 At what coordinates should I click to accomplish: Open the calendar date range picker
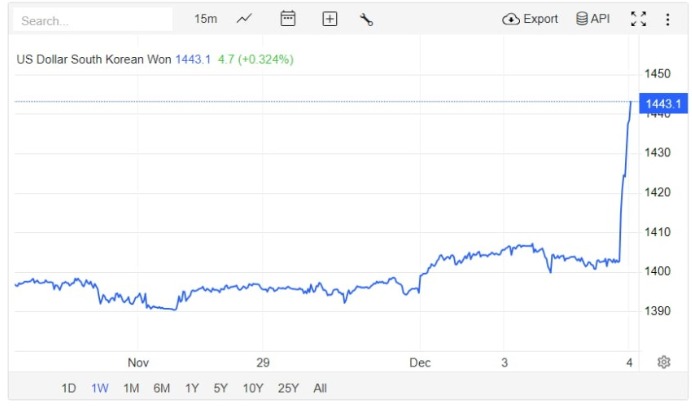(x=288, y=19)
